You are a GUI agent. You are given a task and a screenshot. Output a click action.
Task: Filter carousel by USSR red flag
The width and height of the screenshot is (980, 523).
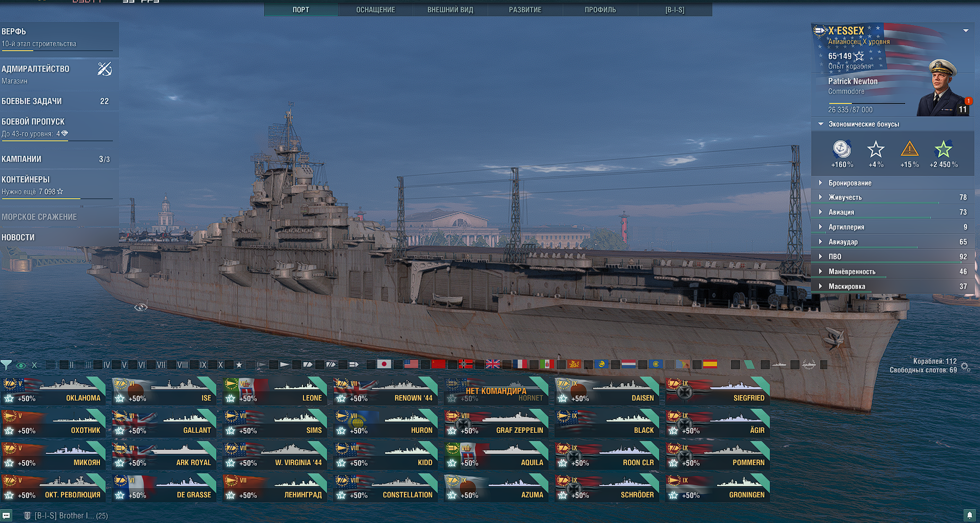pos(438,364)
